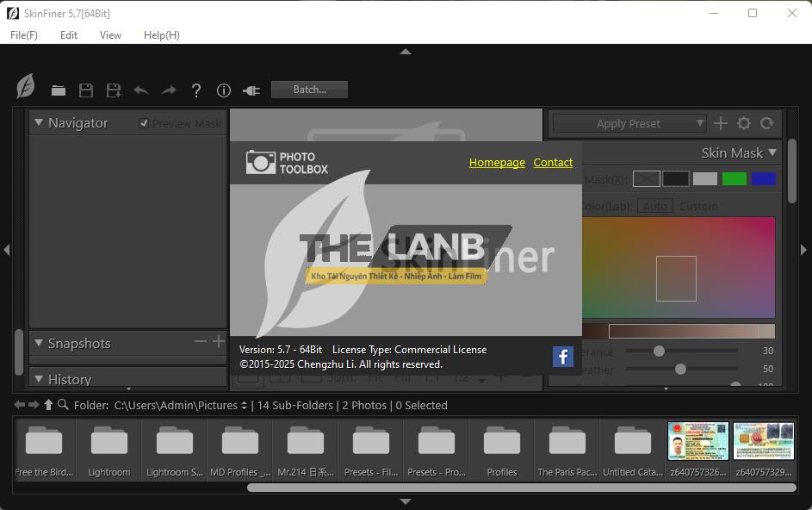Open the Presets - Pro... folder
The width and height of the screenshot is (812, 510).
tap(437, 450)
